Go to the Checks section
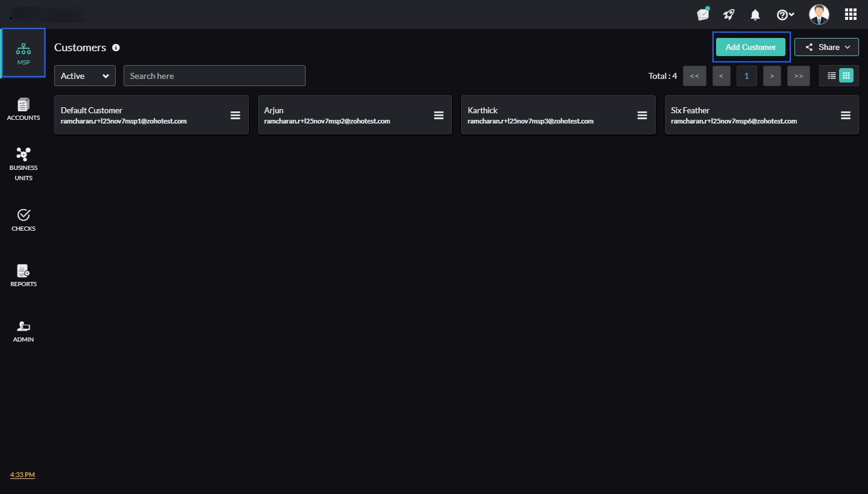Viewport: 868px width, 494px height. coord(23,219)
